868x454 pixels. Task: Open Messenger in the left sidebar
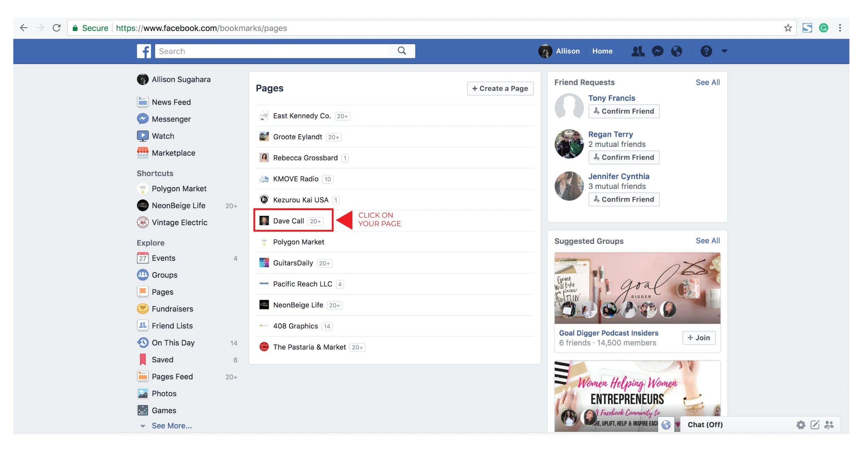(164, 119)
